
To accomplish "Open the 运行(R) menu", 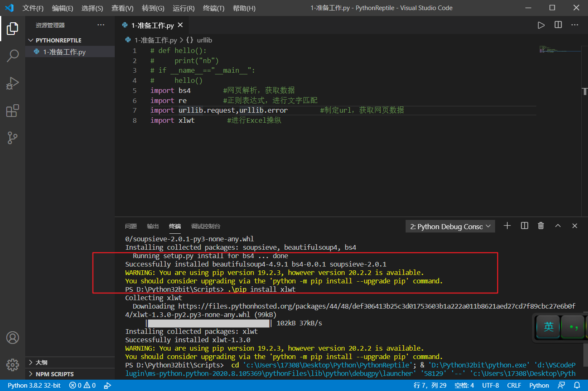I will [x=183, y=8].
